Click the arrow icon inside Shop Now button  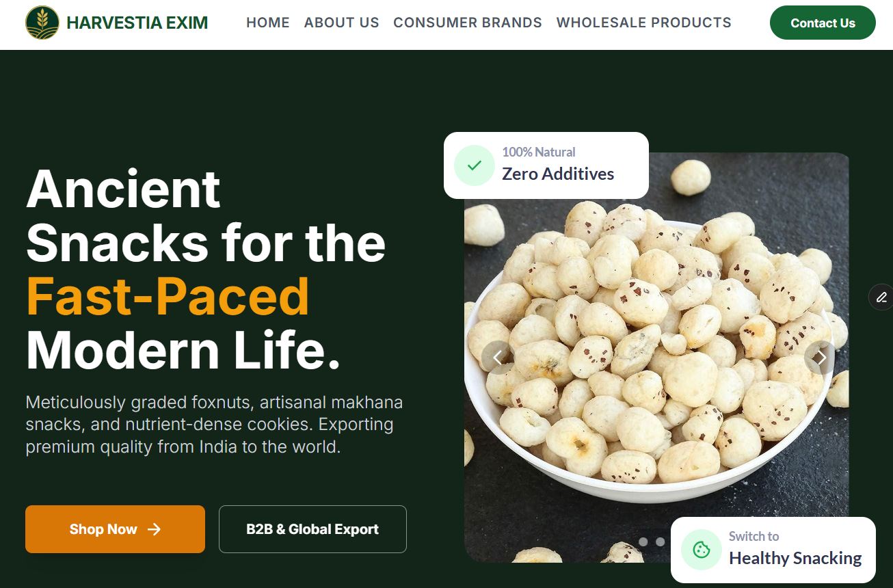pos(154,529)
